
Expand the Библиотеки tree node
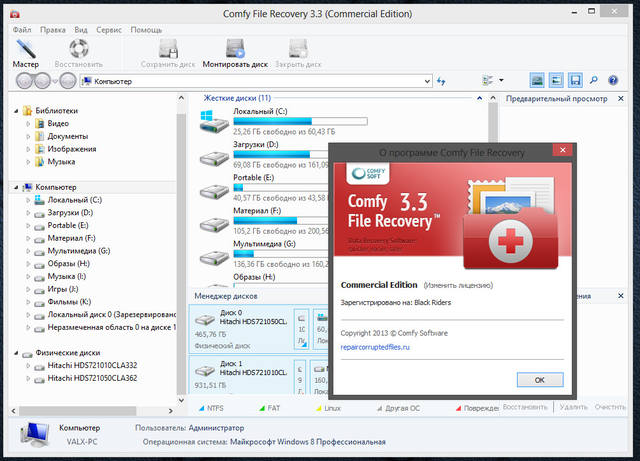click(x=15, y=109)
